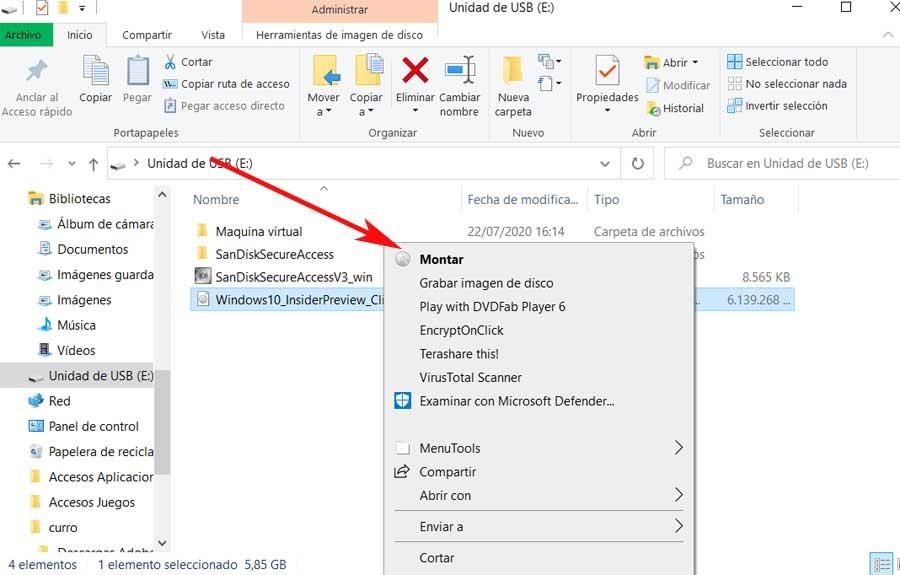The height and width of the screenshot is (575, 900).
Task: Click the refresh button
Action: (638, 164)
